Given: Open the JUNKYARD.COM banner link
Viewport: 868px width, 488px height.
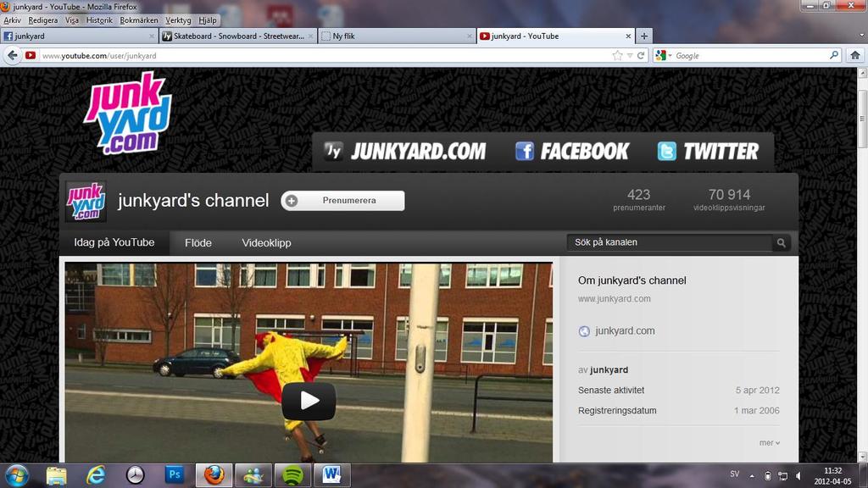Looking at the screenshot, I should click(404, 151).
